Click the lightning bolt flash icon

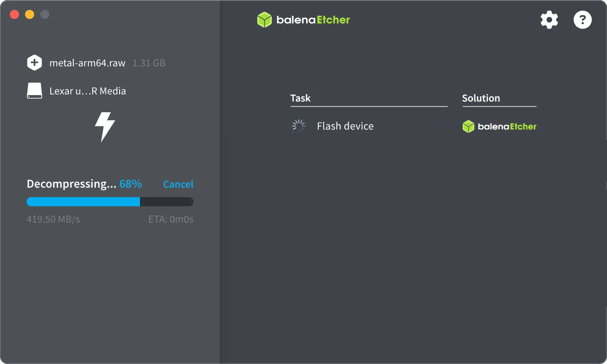pos(105,127)
